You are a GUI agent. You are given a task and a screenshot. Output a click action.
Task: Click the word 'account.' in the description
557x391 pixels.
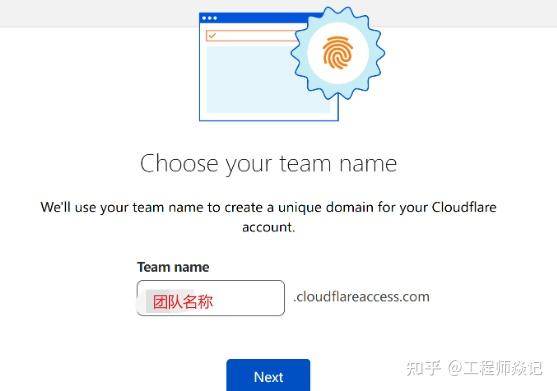click(269, 227)
